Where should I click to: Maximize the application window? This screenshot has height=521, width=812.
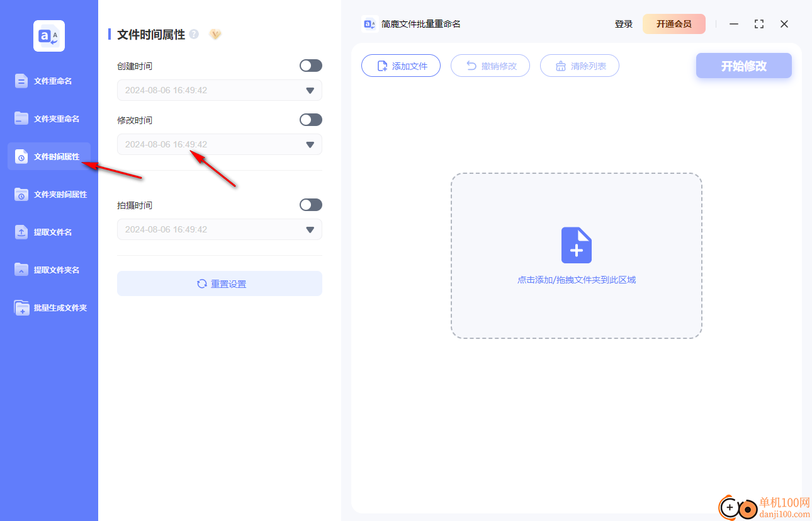tap(759, 24)
